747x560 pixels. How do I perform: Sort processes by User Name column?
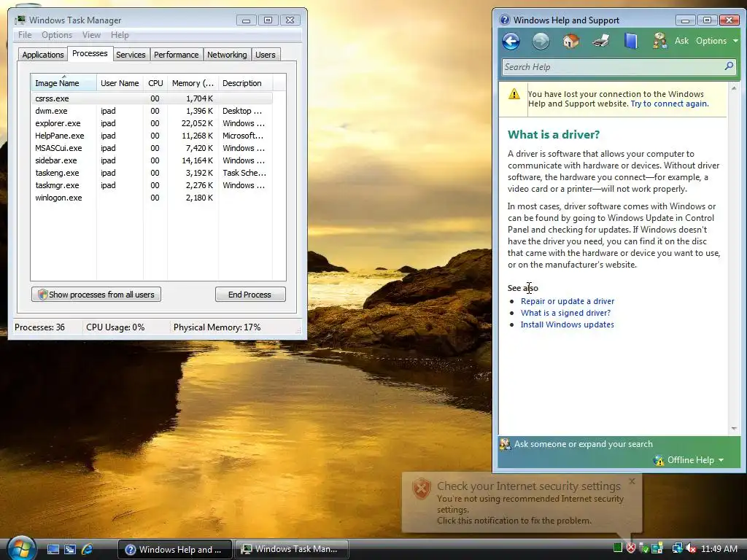coord(120,83)
